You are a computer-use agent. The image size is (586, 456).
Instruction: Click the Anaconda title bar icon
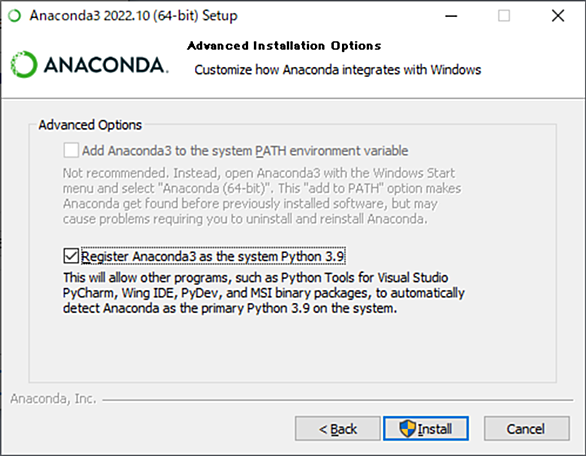[x=15, y=16]
